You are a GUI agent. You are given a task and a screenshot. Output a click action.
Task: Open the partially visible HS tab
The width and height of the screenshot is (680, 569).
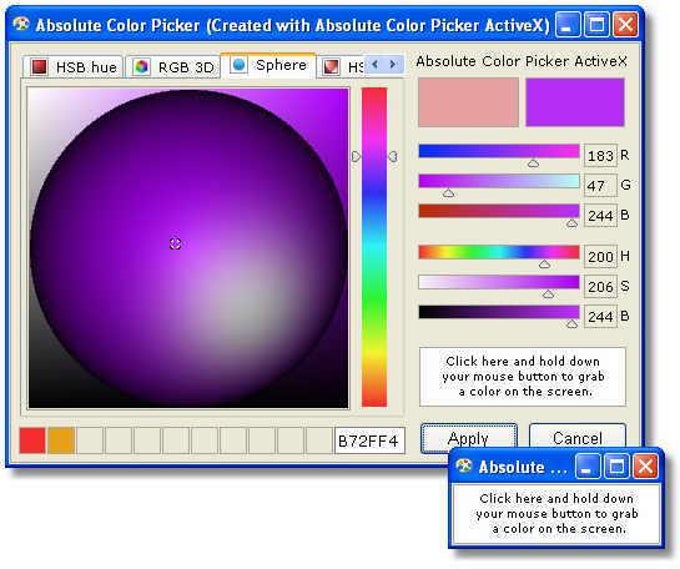click(x=341, y=67)
